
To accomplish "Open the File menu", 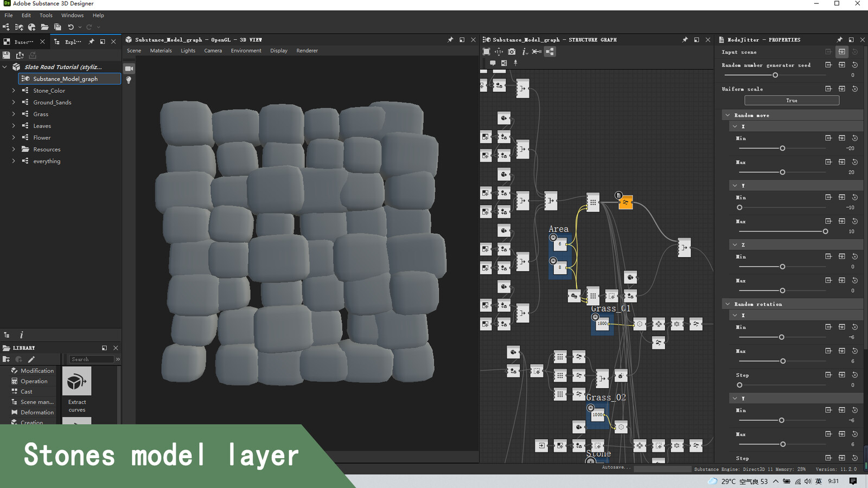I will [x=9, y=15].
